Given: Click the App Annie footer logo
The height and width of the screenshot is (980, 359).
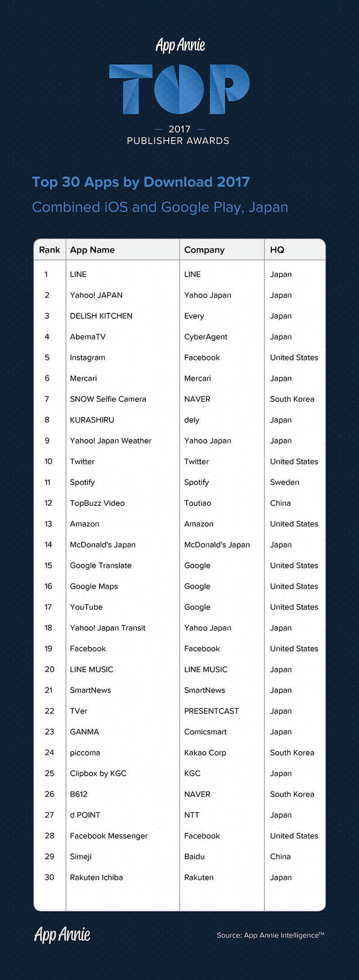Looking at the screenshot, I should point(62,935).
